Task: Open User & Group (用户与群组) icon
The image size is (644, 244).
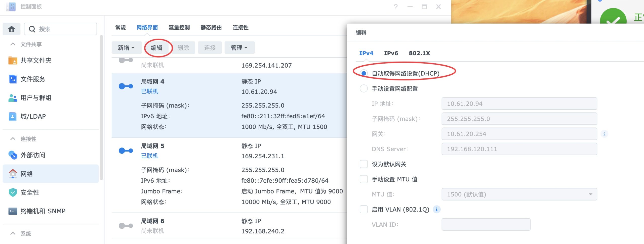Action: (13, 98)
